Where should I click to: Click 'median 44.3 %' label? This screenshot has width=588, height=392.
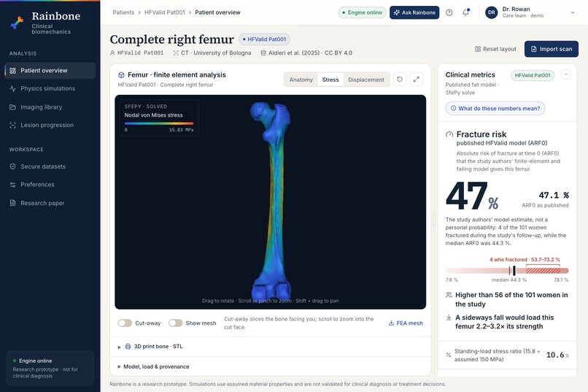[x=509, y=280]
